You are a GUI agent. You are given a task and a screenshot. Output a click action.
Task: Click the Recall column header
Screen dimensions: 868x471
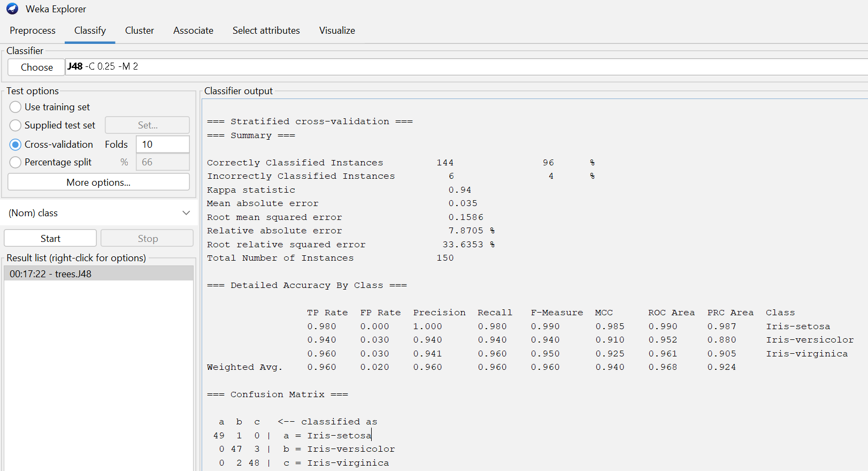pyautogui.click(x=495, y=313)
